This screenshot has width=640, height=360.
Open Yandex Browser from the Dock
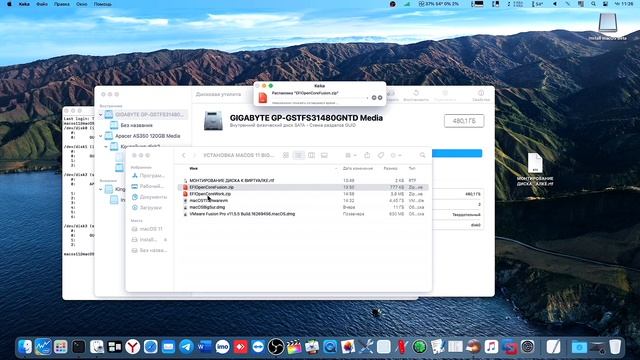[x=132, y=347]
